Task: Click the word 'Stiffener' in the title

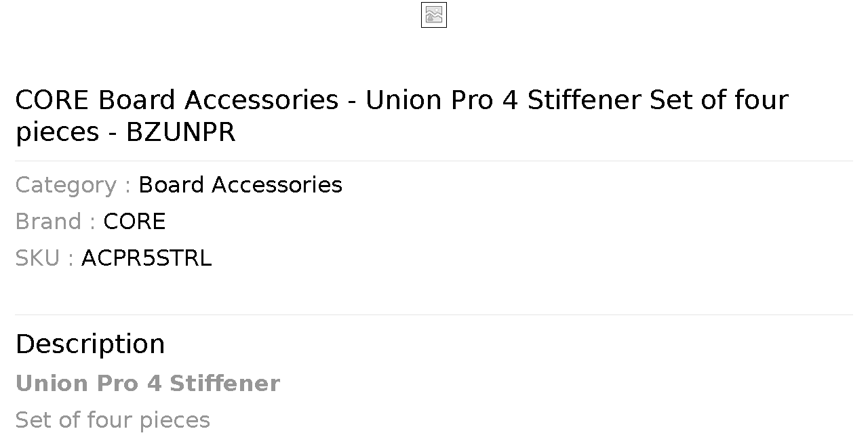Action: 584,100
